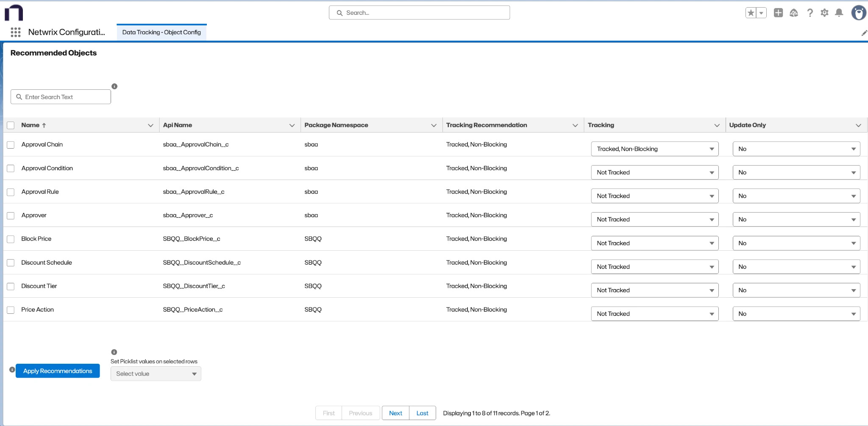Open Setup via the gear icon
This screenshot has height=426, width=868.
click(x=824, y=13)
